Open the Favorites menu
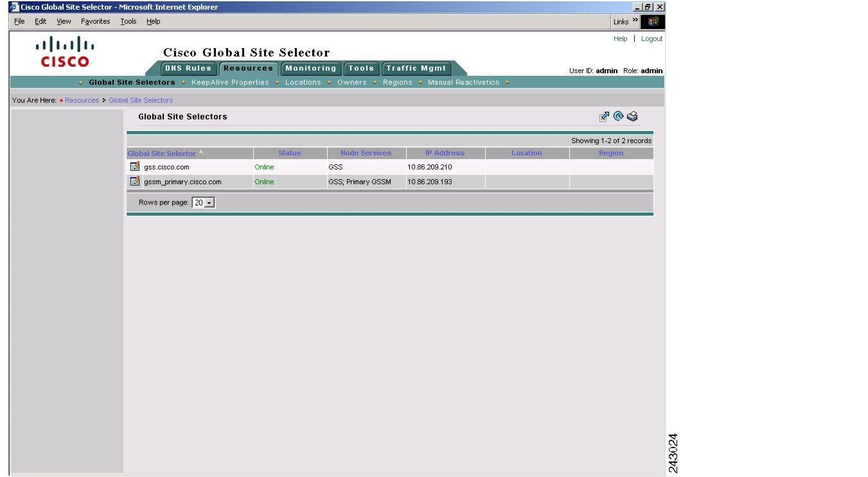This screenshot has height=477, width=868. click(95, 21)
